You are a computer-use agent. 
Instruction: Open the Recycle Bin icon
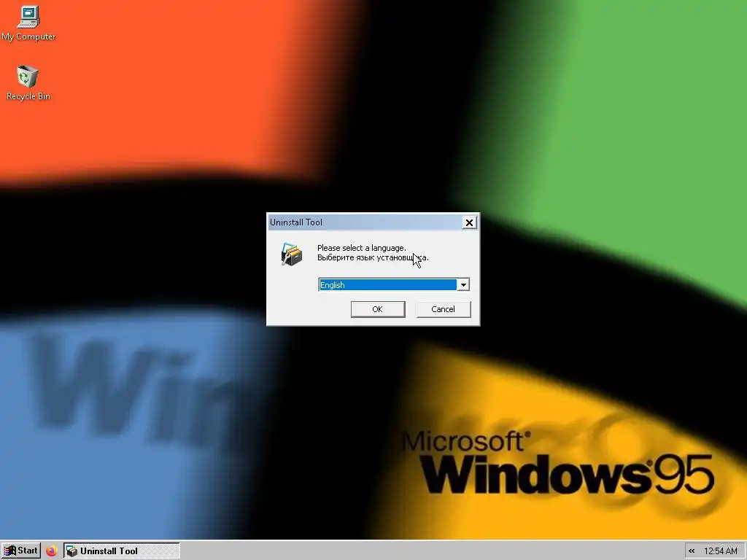tap(28, 82)
